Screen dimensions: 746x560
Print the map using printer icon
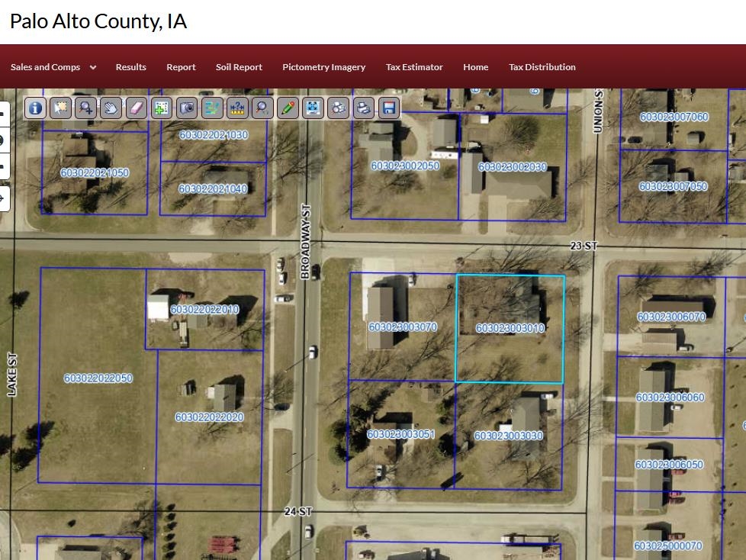(364, 108)
